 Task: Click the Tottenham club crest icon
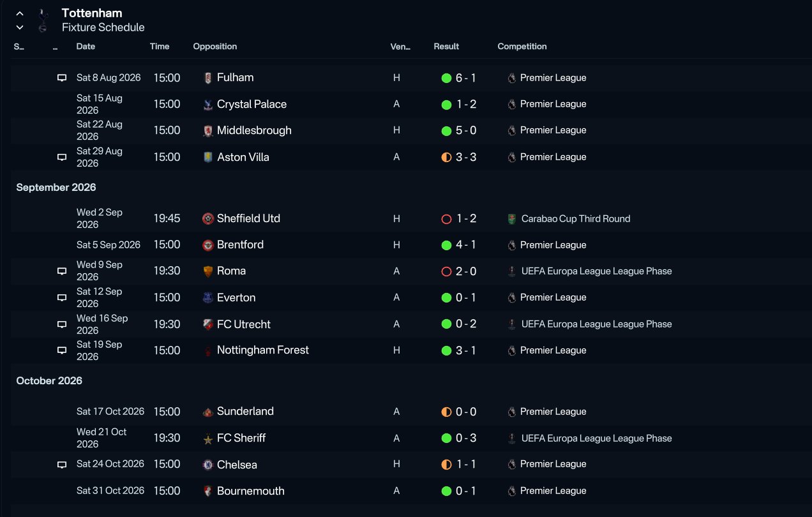pos(42,20)
